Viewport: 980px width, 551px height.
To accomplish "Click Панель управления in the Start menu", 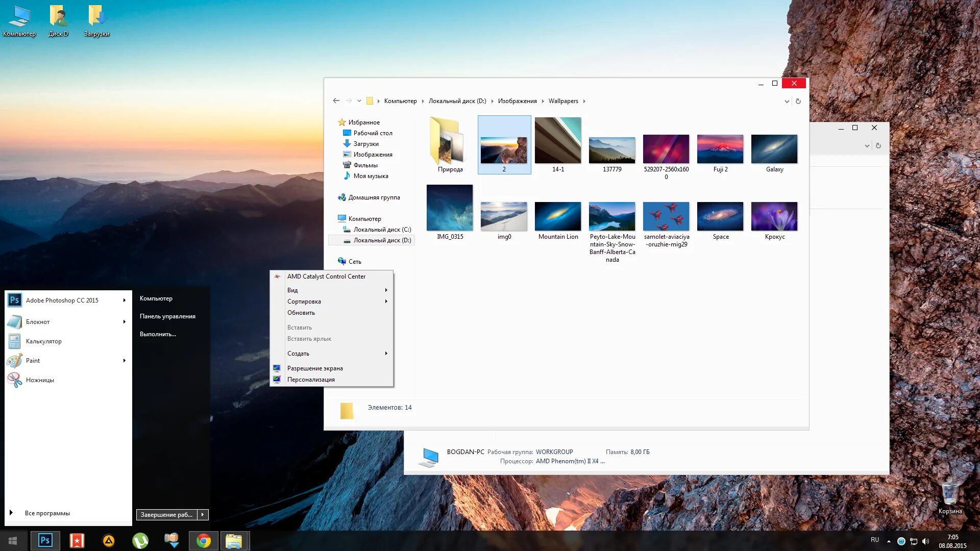I will point(167,316).
